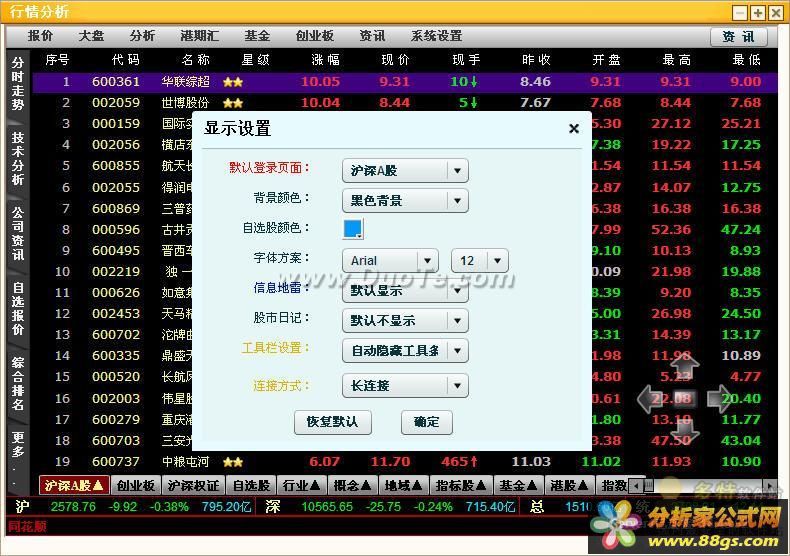This screenshot has width=790, height=556.
Task: Select the 分时走势 sidebar item
Action: 18,84
